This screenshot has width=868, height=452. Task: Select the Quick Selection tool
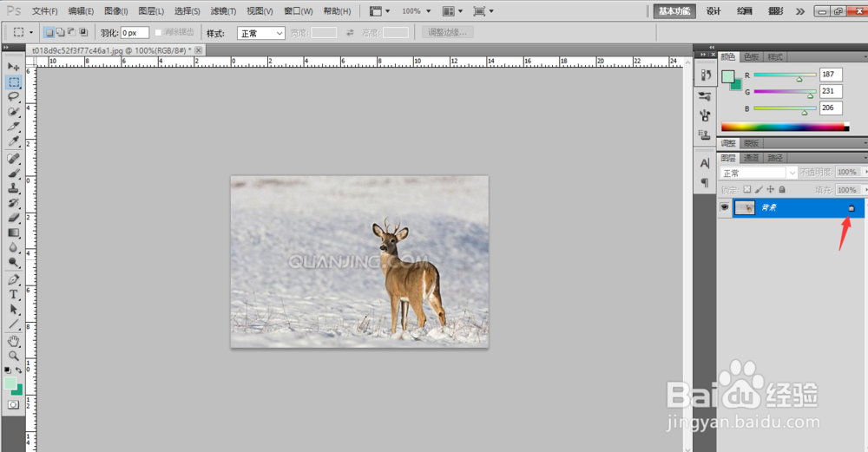click(14, 112)
